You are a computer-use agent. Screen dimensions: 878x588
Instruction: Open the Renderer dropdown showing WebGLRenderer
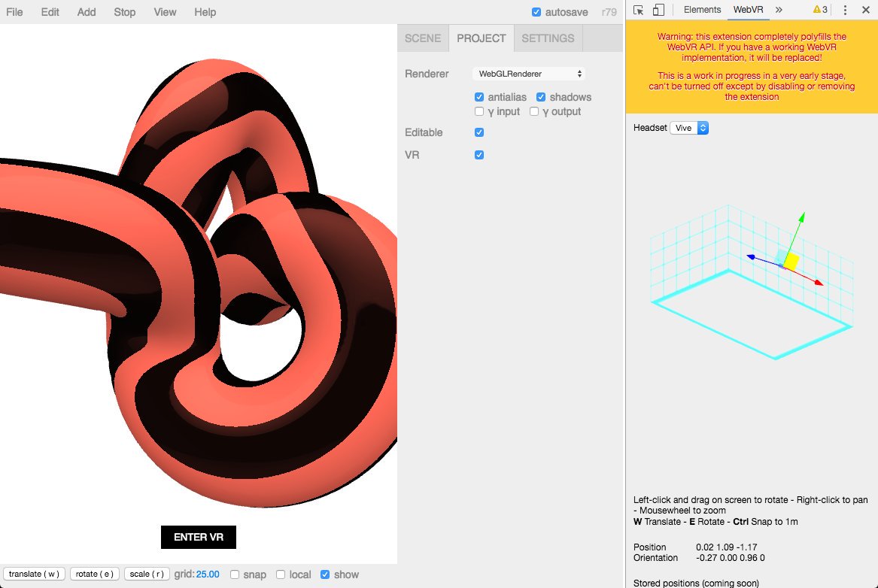(528, 73)
